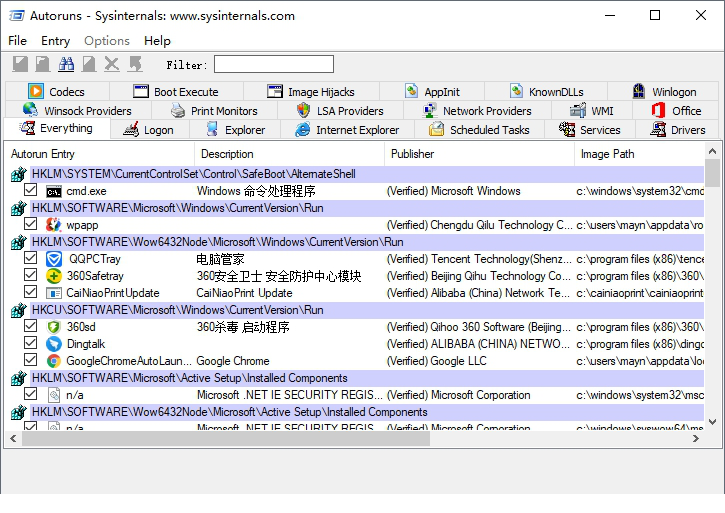Select the Everything tab

coord(57,128)
